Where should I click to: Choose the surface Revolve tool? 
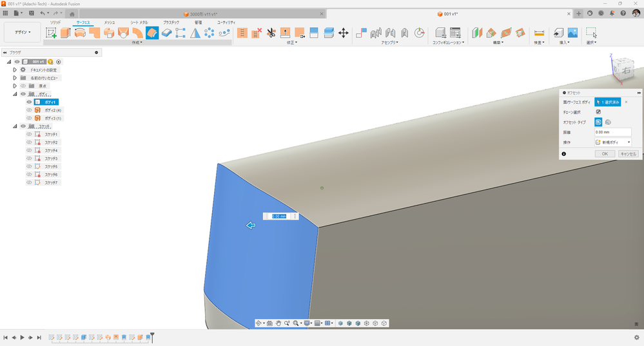tap(80, 33)
